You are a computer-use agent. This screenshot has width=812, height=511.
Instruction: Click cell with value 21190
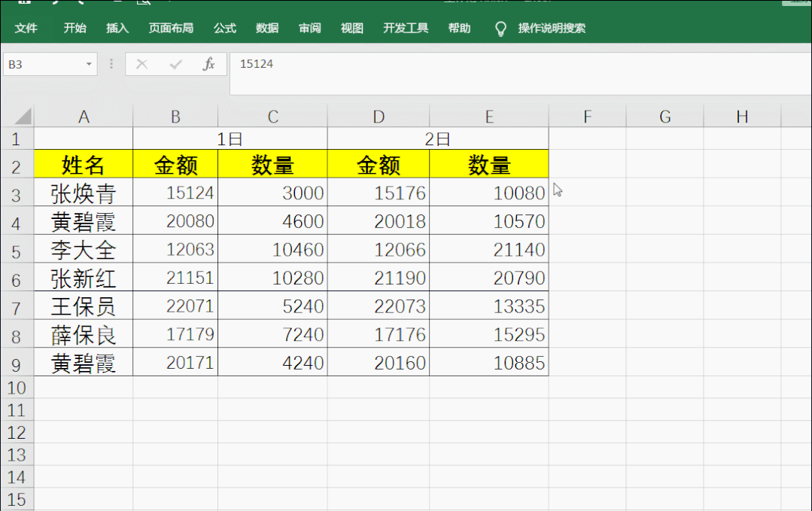click(379, 277)
